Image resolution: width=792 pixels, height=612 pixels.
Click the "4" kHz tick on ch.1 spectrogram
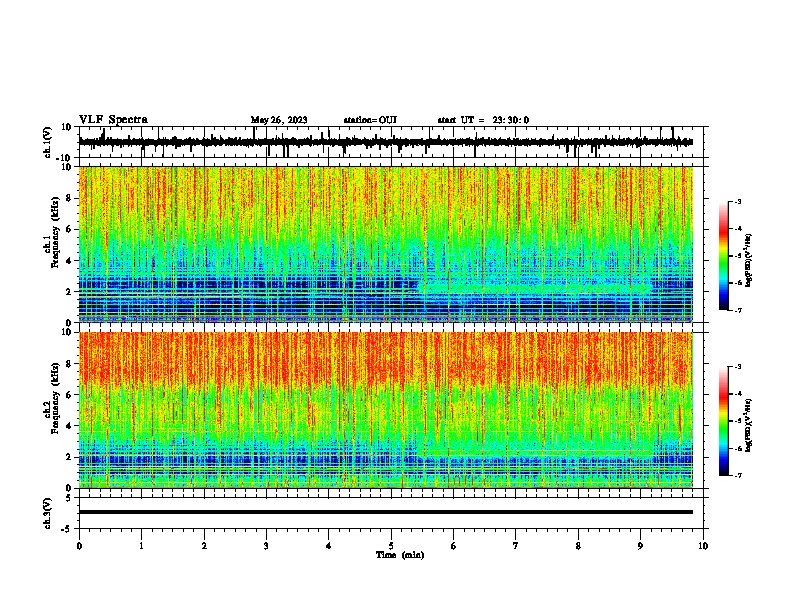pyautogui.click(x=70, y=261)
